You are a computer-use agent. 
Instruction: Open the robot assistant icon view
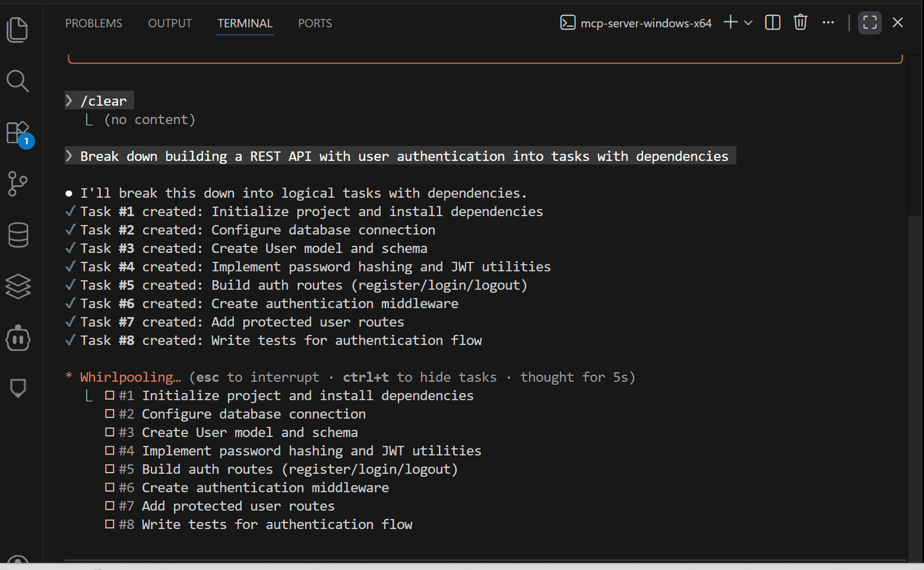pyautogui.click(x=18, y=338)
